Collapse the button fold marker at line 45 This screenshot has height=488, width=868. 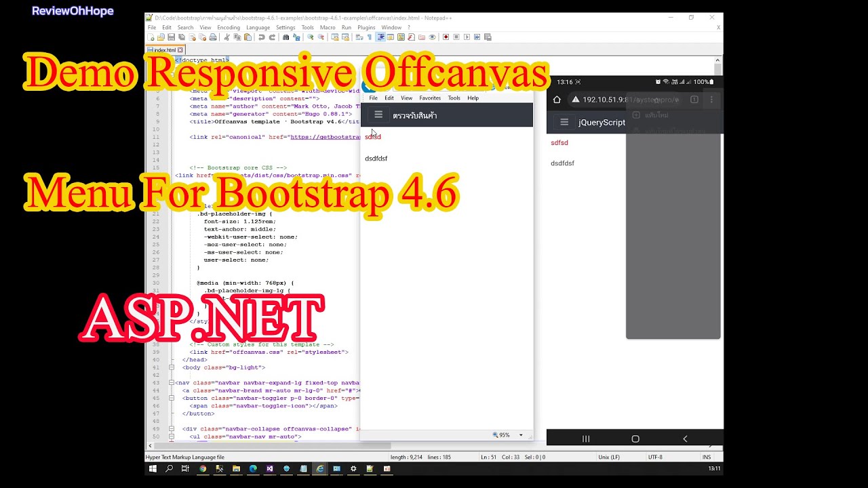click(172, 398)
